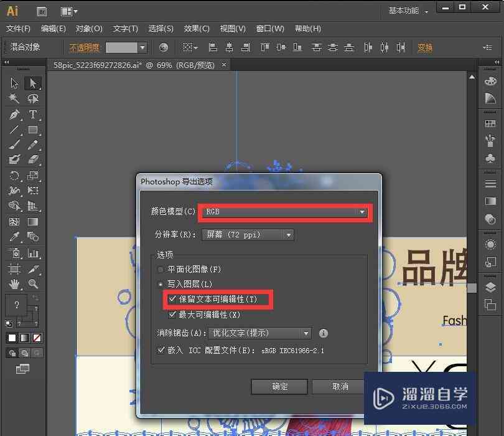Click the Gradient fill mode swatch

point(24,338)
